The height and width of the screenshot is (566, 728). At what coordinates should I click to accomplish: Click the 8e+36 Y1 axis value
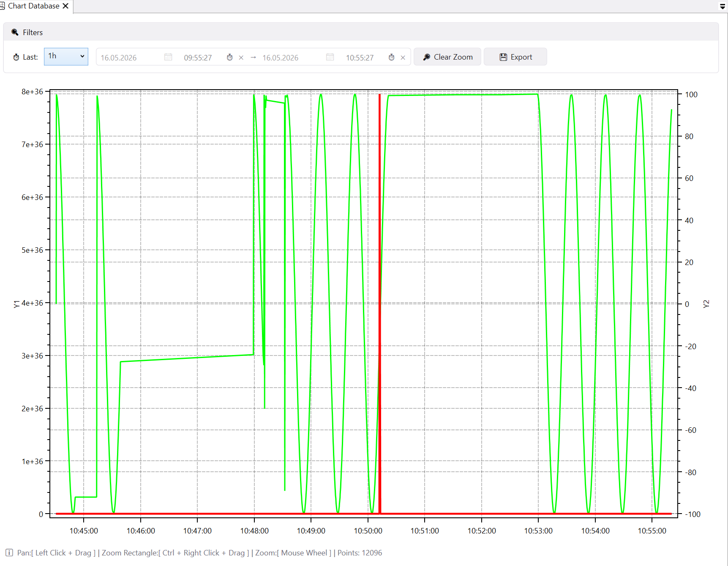33,92
